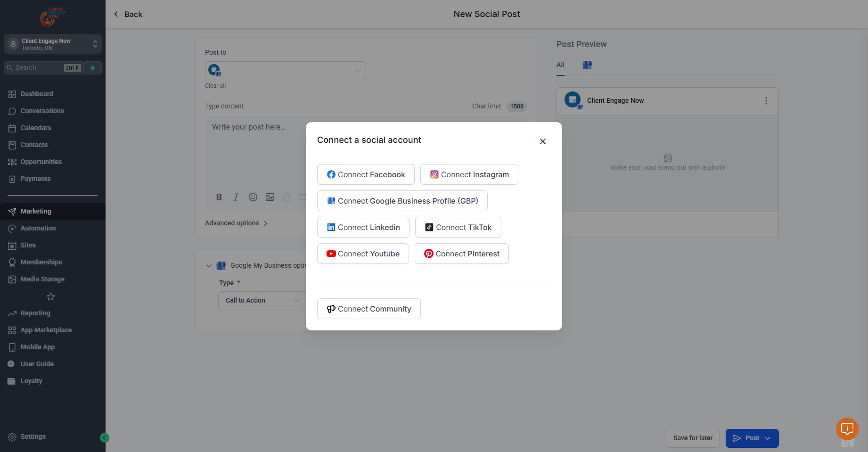This screenshot has height=452, width=868.
Task: Connect Linkedin account
Action: (363, 227)
